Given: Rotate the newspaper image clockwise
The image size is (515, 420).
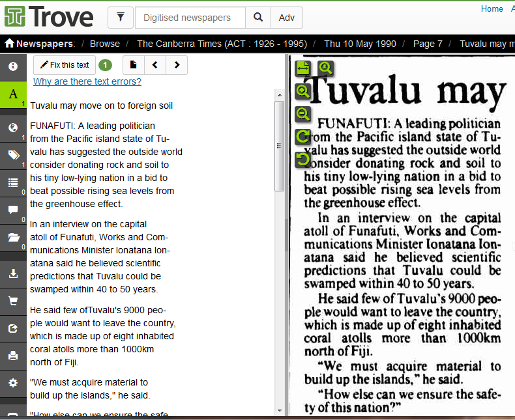Looking at the screenshot, I should (x=303, y=137).
